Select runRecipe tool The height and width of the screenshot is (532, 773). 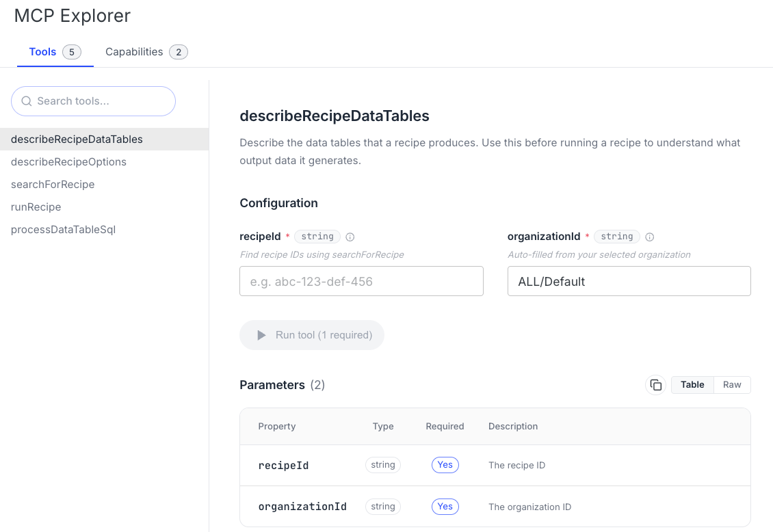(104, 207)
